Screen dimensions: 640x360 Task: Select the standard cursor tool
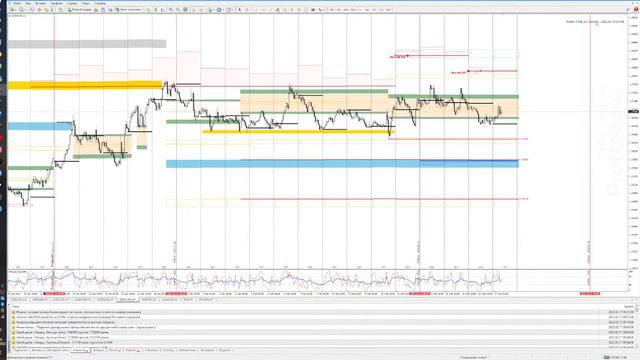point(240,9)
